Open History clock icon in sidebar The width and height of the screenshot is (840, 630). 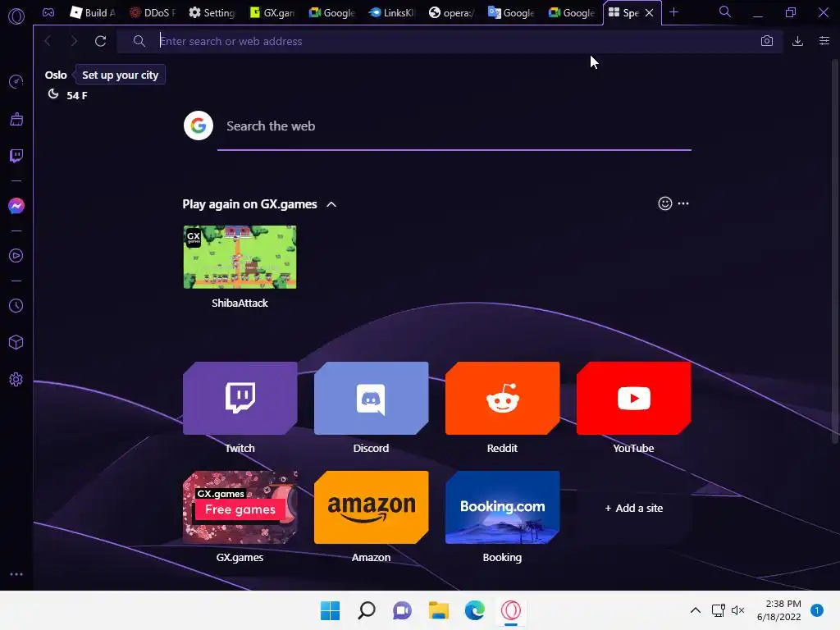pos(16,305)
